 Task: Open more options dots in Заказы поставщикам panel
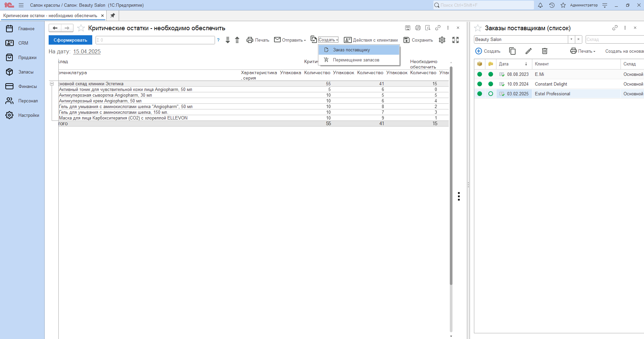pos(625,28)
